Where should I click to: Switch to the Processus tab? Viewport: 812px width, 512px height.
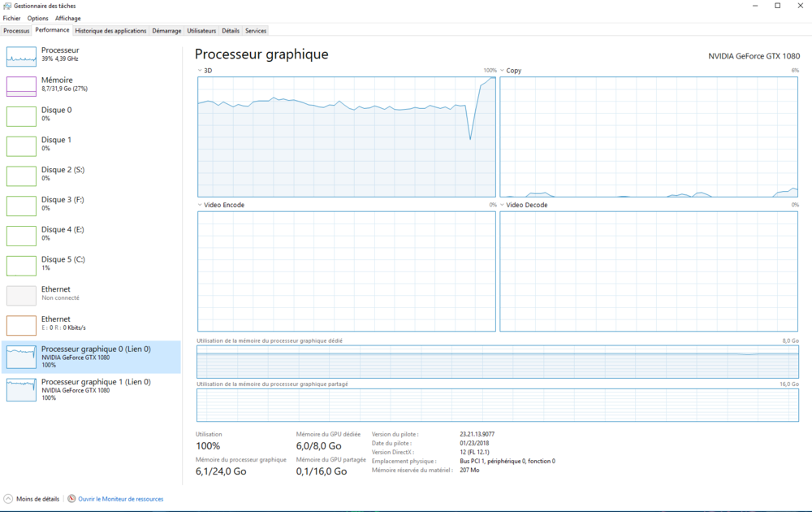(16, 31)
